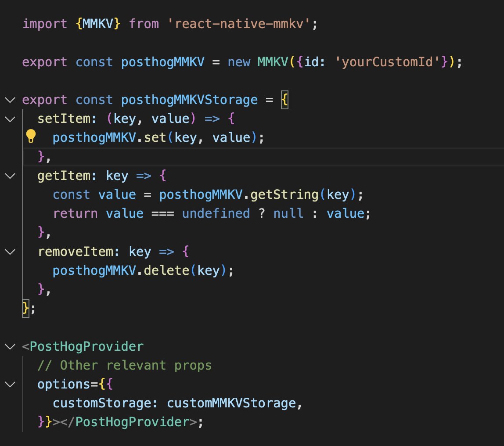This screenshot has height=446, width=504.
Task: Collapse the setItem function fold chevron
Action: click(10, 119)
